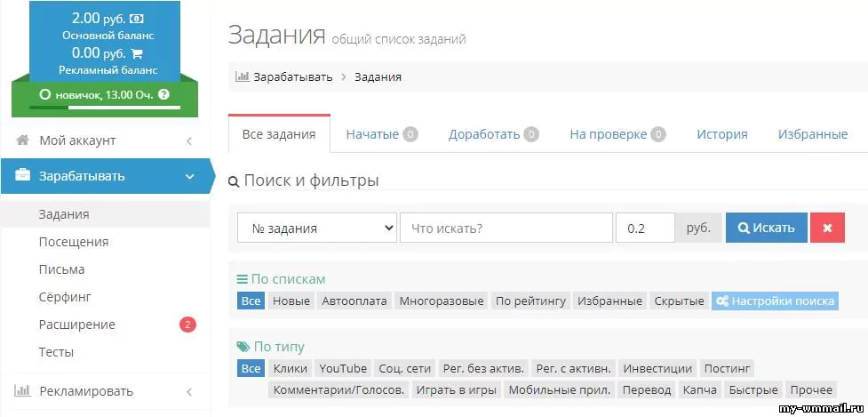The height and width of the screenshot is (417, 868).
Task: Open the На проверке tab
Action: point(617,134)
